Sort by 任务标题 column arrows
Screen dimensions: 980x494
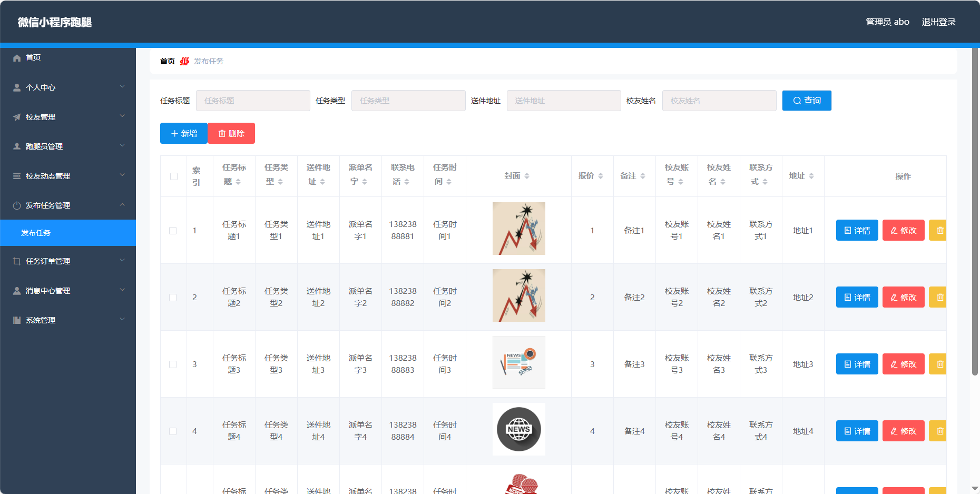click(x=238, y=182)
